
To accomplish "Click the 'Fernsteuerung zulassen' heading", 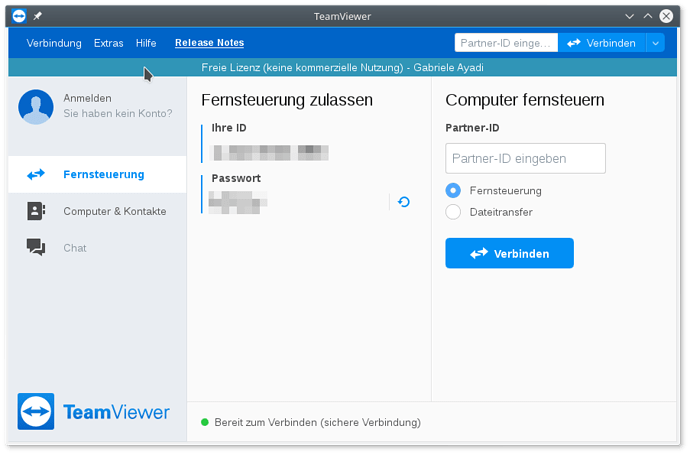I will click(287, 100).
